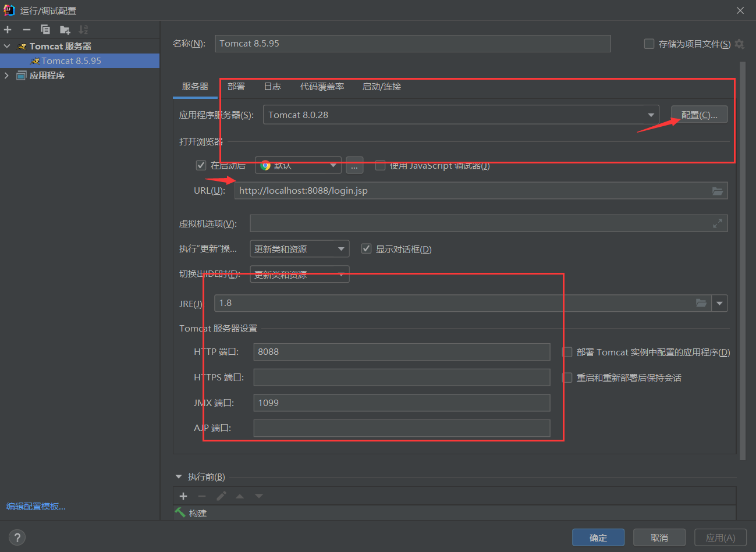This screenshot has width=756, height=552.
Task: Sort configurations alphabetically
Action: coord(84,30)
